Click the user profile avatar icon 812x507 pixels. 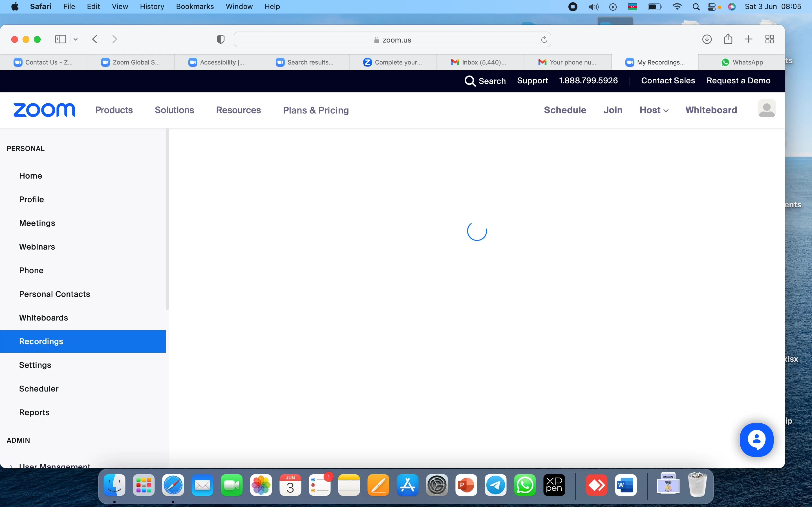point(766,109)
